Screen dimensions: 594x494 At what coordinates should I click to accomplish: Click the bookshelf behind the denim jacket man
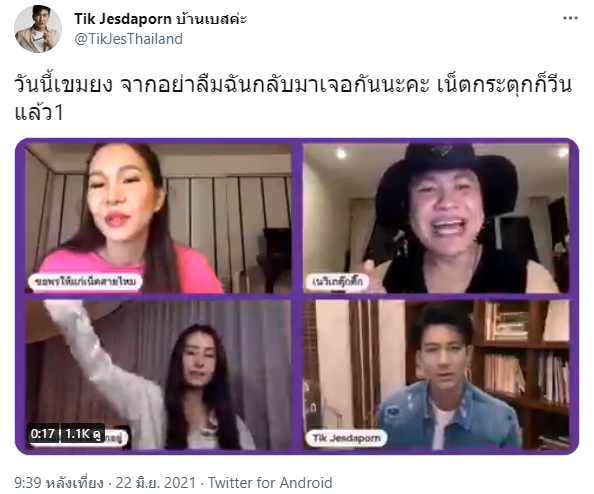[527, 360]
